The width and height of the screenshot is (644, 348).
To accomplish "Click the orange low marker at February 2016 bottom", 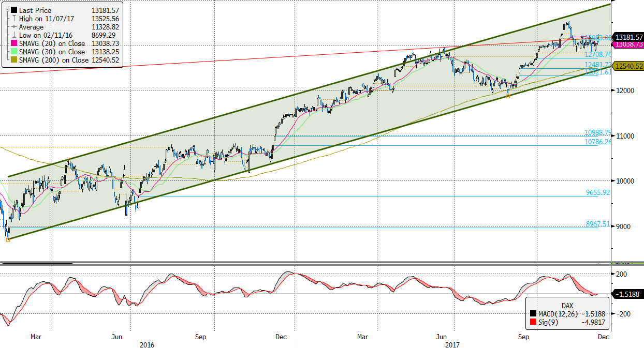I will tap(7, 239).
